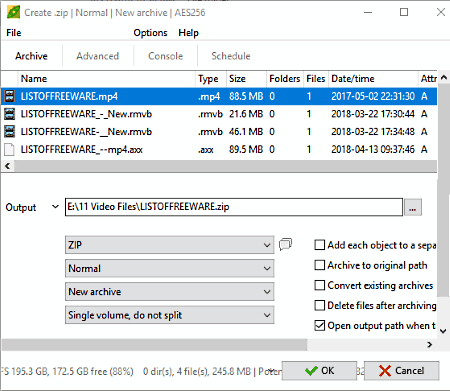Switch to the Archive tab
The image size is (450, 391).
click(31, 56)
